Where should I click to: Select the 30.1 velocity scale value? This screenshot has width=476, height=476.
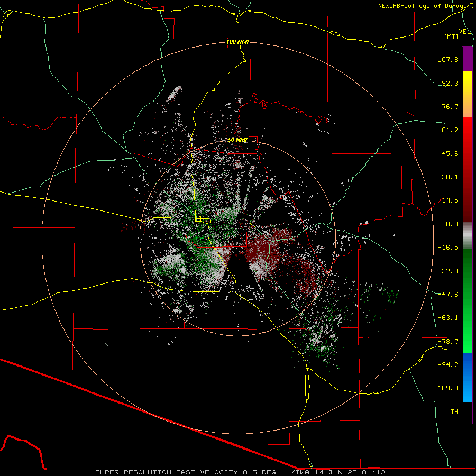tap(450, 177)
